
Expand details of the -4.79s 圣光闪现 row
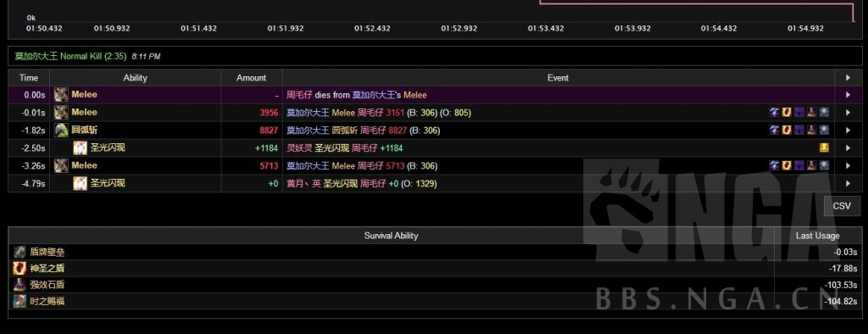pyautogui.click(x=848, y=183)
